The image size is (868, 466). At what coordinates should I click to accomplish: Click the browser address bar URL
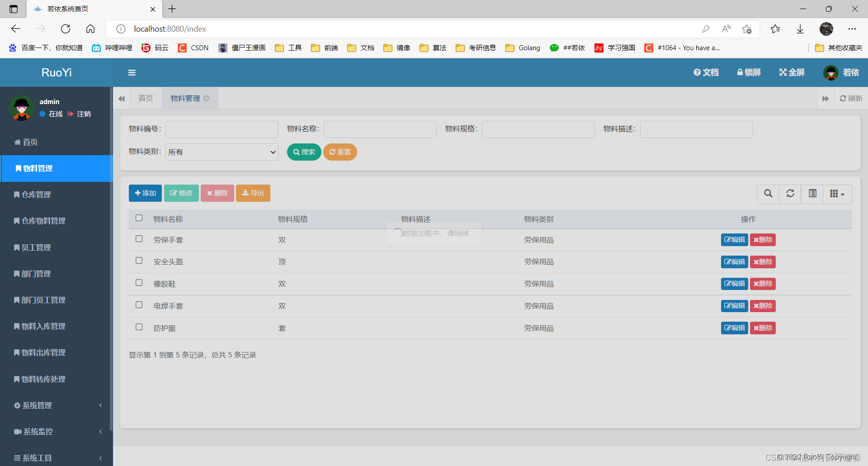point(170,29)
